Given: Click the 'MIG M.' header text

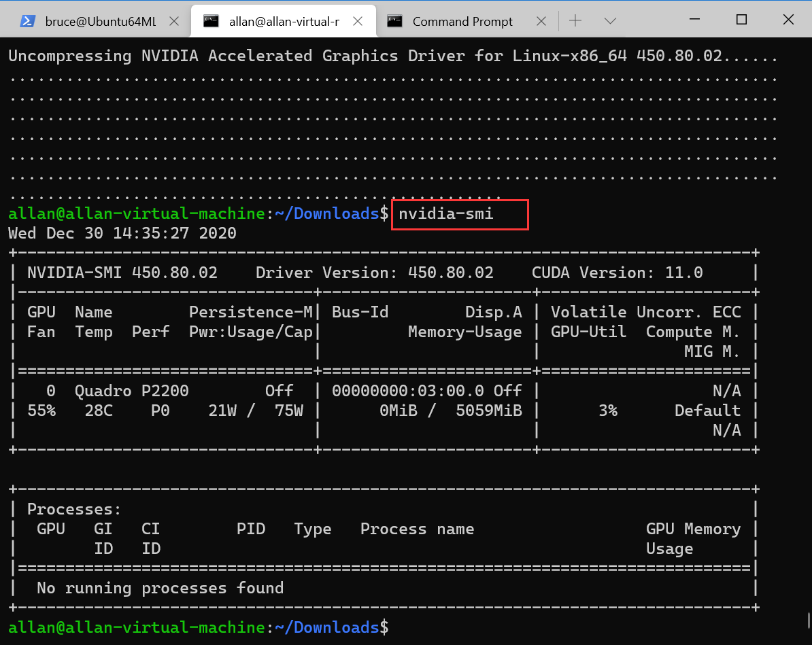Looking at the screenshot, I should (x=712, y=351).
